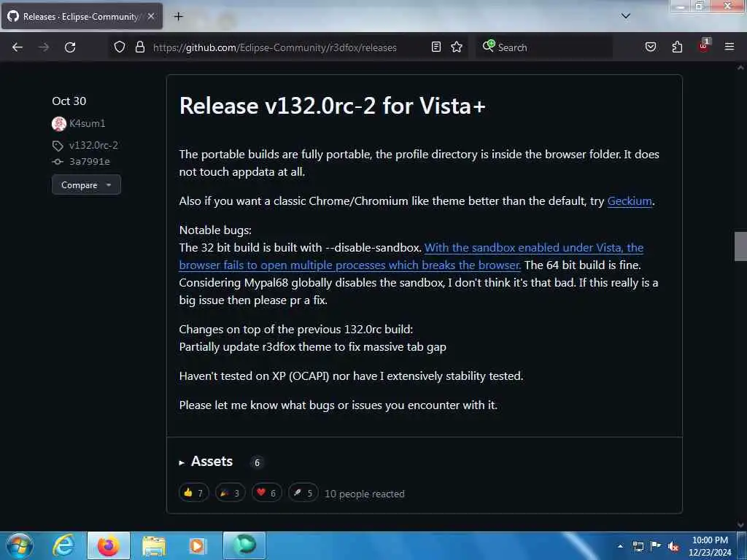Viewport: 747px width, 560px height.
Task: Open the Extensions puzzle icon
Action: point(677,47)
